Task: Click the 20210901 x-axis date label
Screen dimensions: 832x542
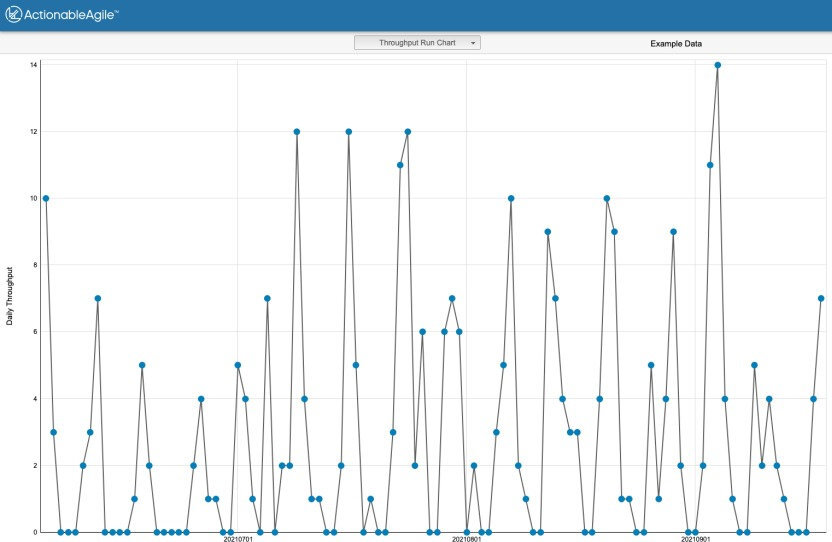Action: pyautogui.click(x=695, y=539)
